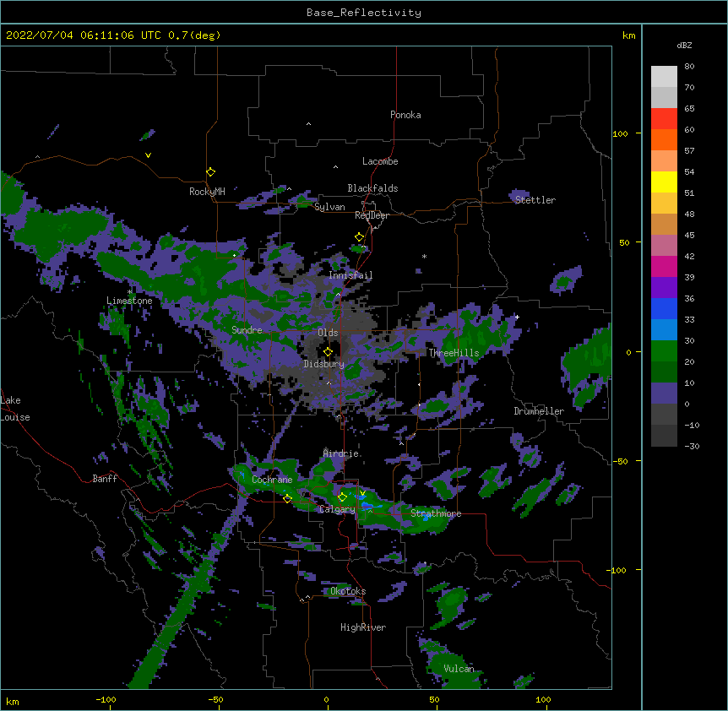Select the ThreeHills label
728x711 pixels.
[x=454, y=353]
